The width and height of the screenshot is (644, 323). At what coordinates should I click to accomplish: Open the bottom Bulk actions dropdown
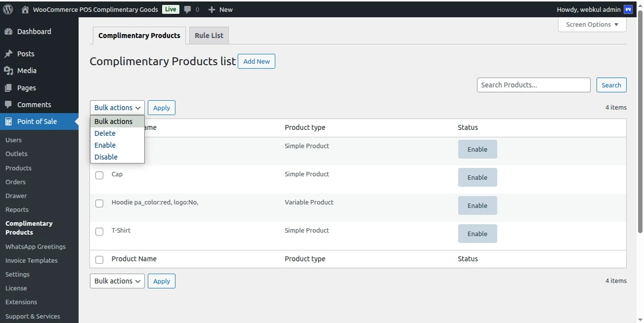(117, 281)
